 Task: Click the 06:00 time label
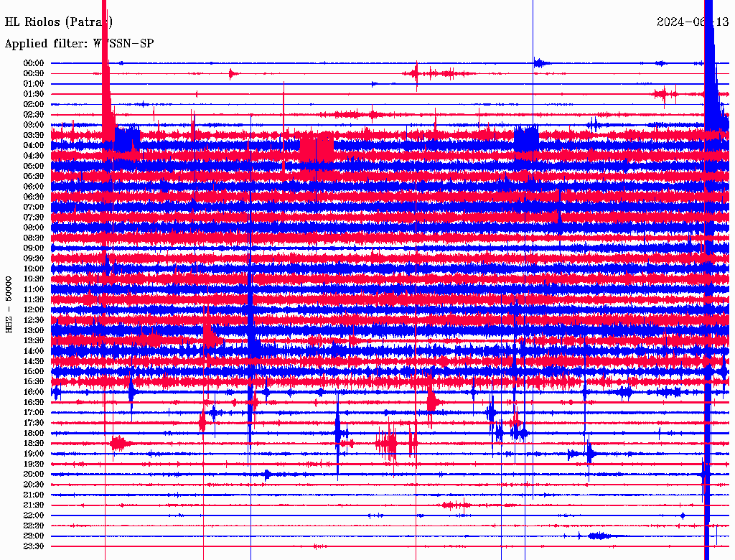tap(34, 186)
